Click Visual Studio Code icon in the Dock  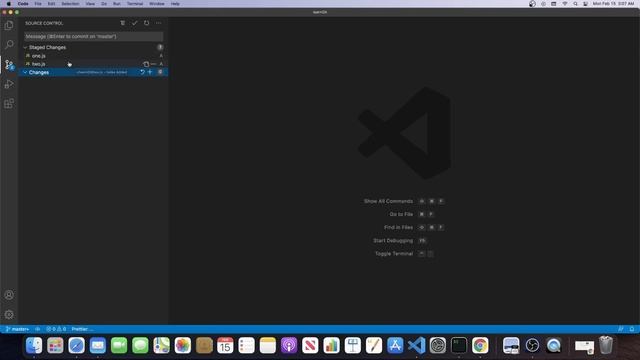pos(416,345)
